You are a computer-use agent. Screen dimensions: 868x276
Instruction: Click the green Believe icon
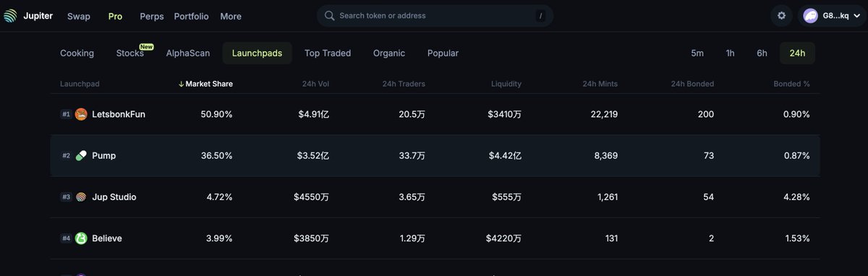pyautogui.click(x=81, y=238)
